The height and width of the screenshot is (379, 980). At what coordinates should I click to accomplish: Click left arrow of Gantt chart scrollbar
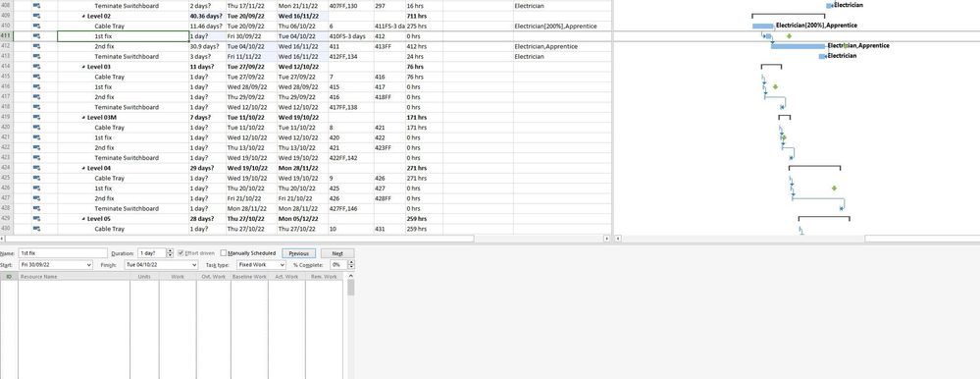pos(618,239)
